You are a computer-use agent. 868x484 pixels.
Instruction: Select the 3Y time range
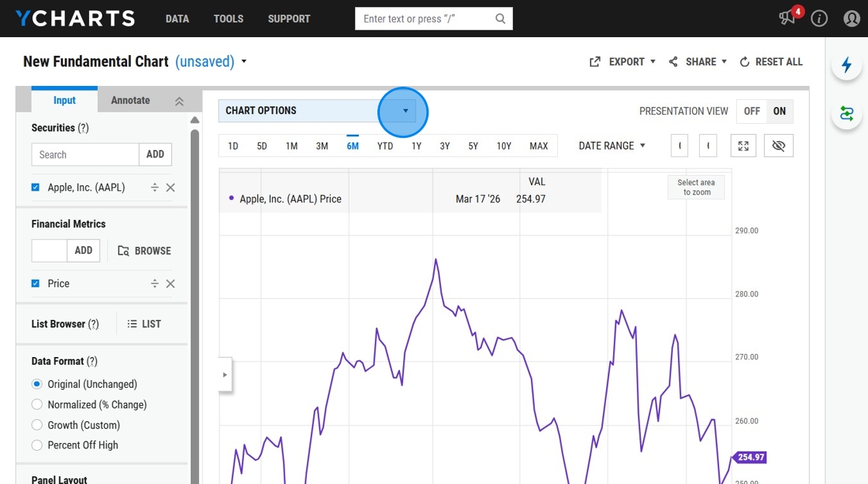click(445, 146)
